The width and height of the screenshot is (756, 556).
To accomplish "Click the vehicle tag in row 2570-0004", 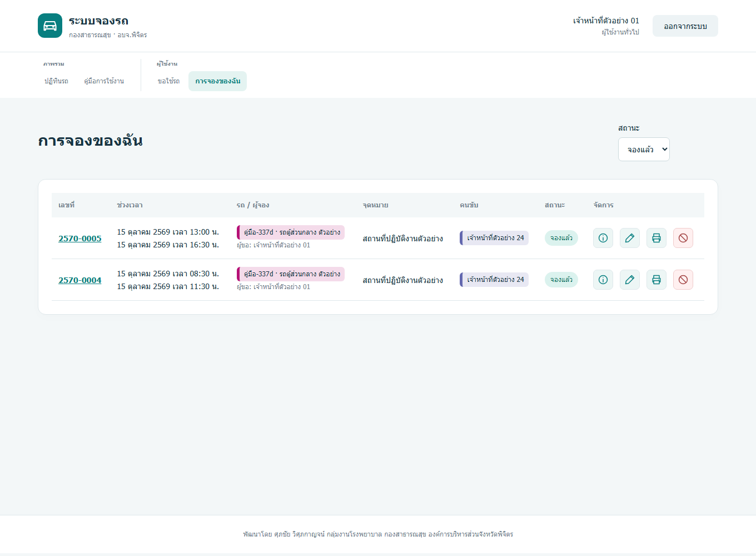I will [291, 274].
